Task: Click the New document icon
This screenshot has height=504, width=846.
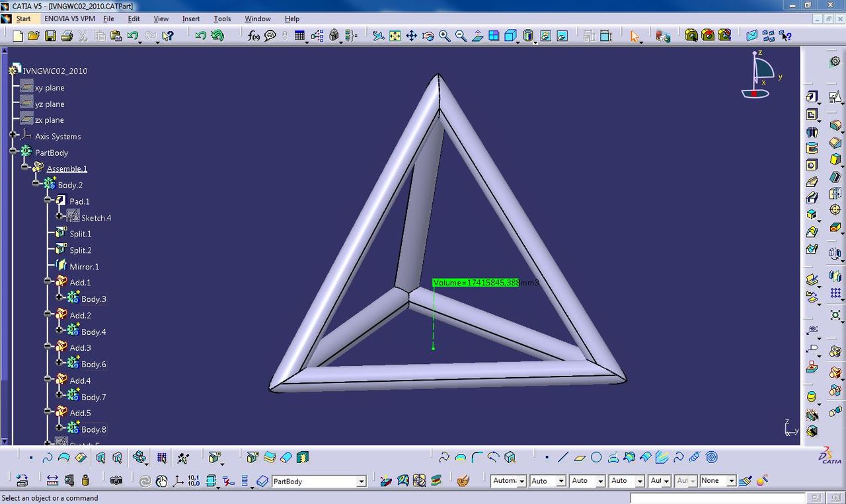Action: [x=18, y=36]
